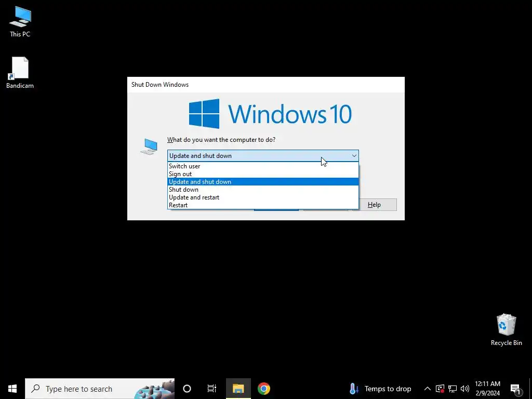Open File Explorer from the taskbar
Viewport: 532px width, 399px height.
coord(238,389)
